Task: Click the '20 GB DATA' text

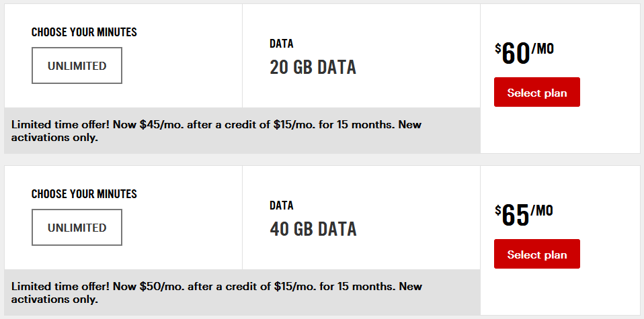Action: [313, 67]
